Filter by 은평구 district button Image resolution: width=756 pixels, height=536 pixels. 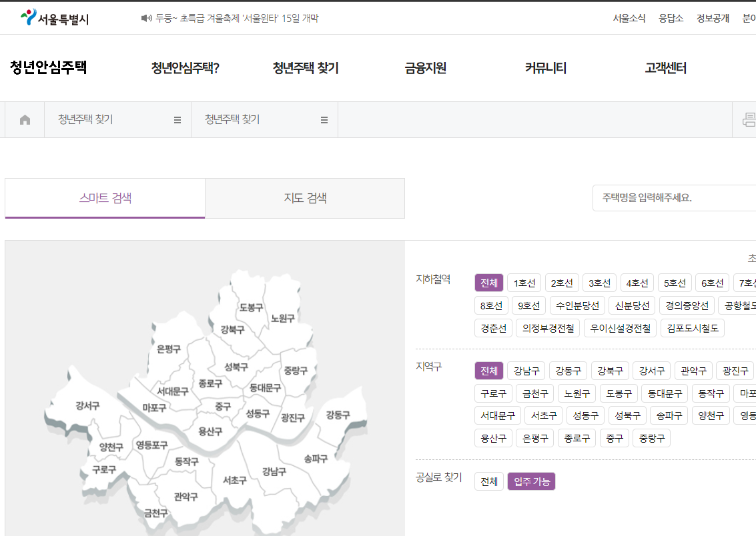(x=534, y=438)
